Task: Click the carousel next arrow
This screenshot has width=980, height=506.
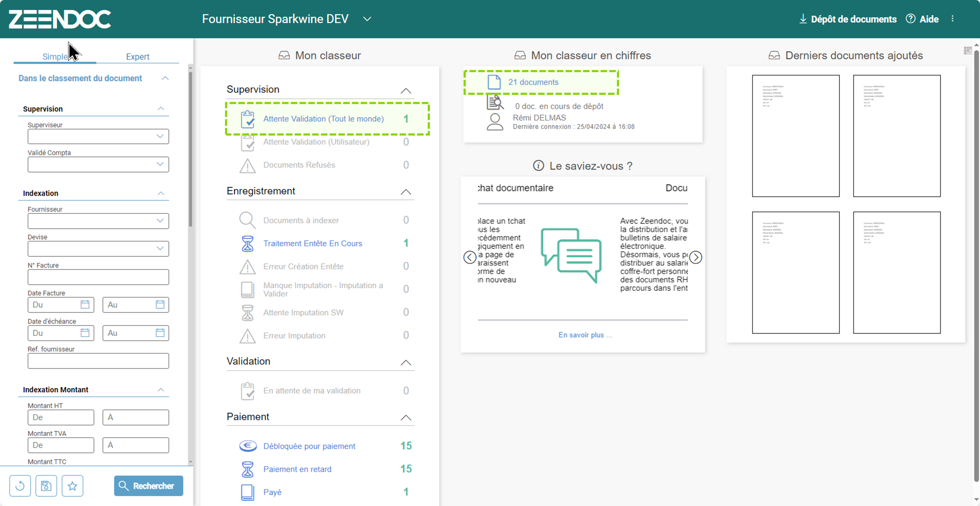Action: 696,258
